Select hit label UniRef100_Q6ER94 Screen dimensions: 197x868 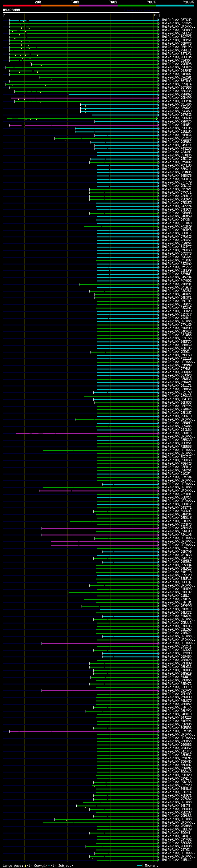pos(176,101)
